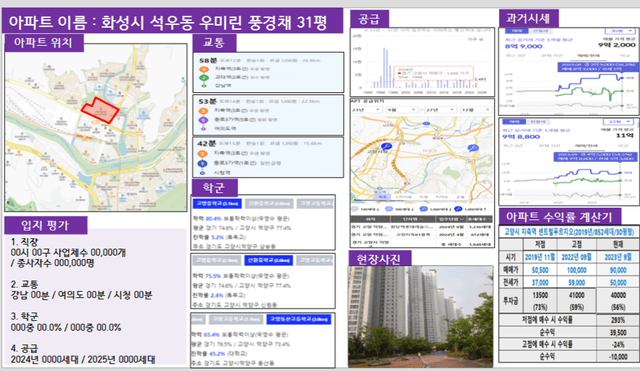640x371 pixels.
Task: Switch supply map to the 지도 map type
Action: click(382, 197)
